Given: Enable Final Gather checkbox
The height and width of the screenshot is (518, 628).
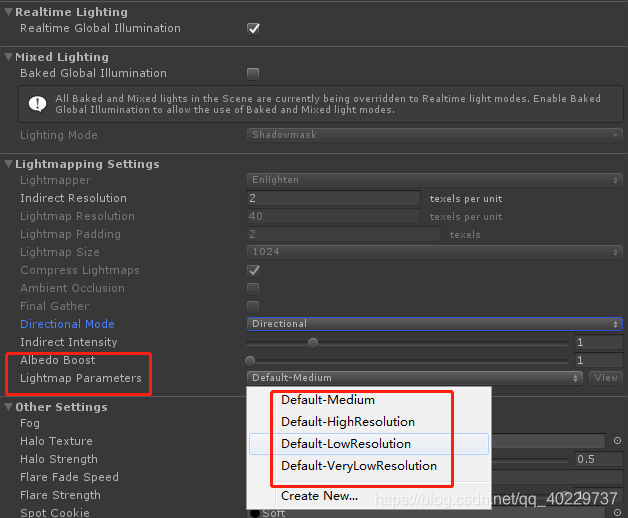Looking at the screenshot, I should (253, 306).
